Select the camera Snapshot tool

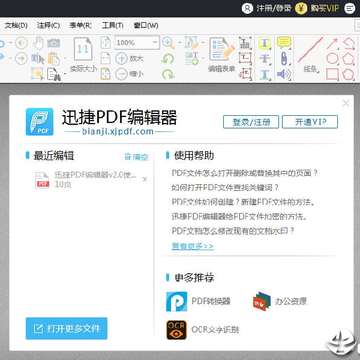coord(54,43)
